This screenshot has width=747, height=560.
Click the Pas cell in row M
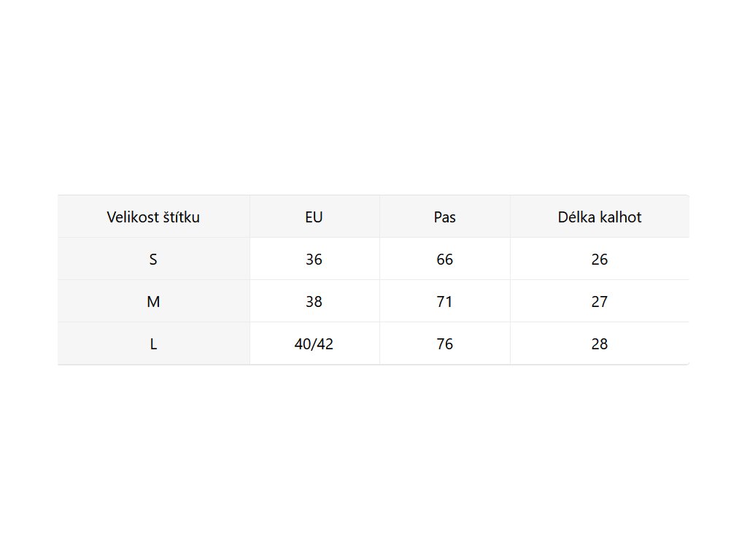[x=444, y=301]
